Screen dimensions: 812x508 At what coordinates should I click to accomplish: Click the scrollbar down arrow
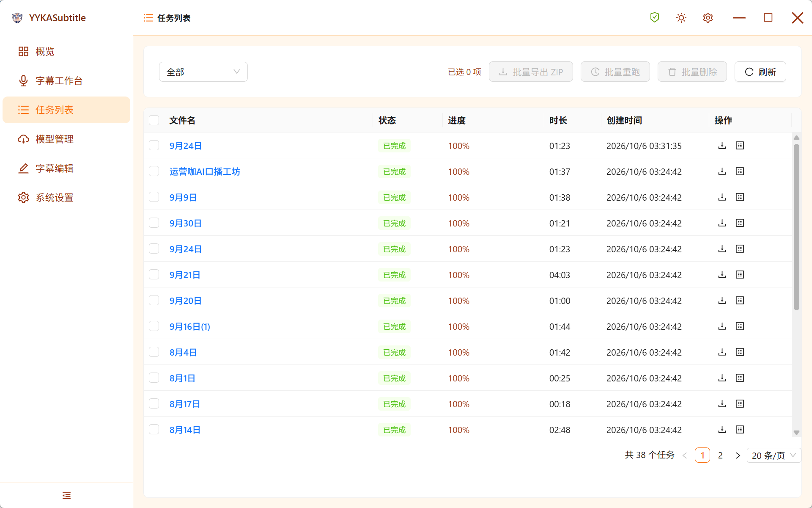pyautogui.click(x=796, y=433)
